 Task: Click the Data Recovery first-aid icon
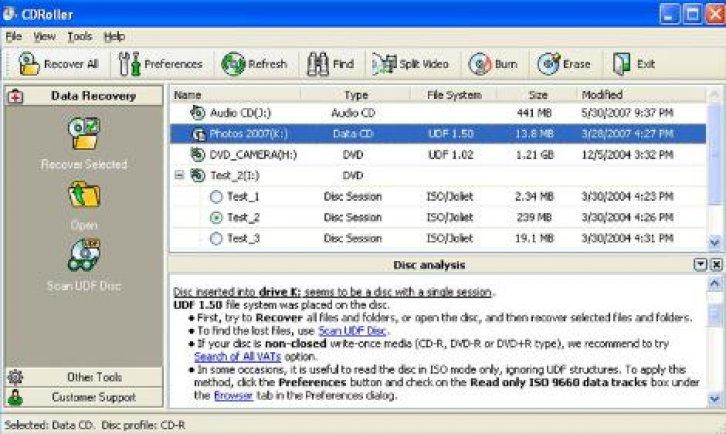(15, 96)
